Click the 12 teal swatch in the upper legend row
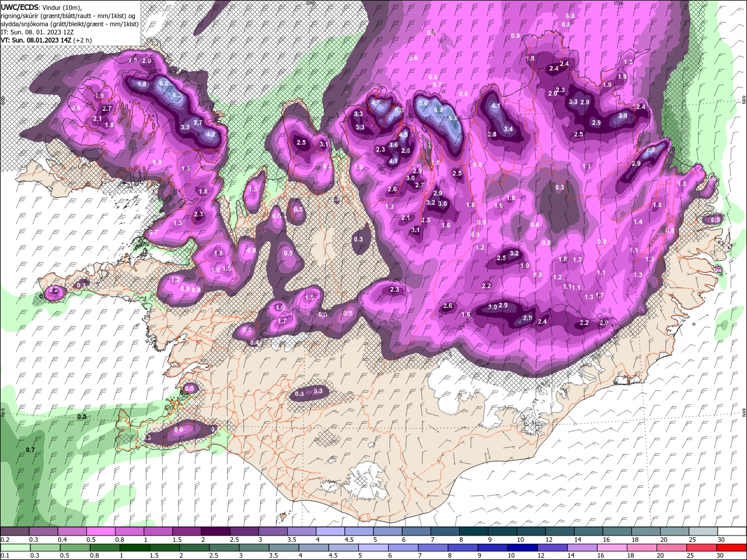The width and height of the screenshot is (747, 560). 560,531
